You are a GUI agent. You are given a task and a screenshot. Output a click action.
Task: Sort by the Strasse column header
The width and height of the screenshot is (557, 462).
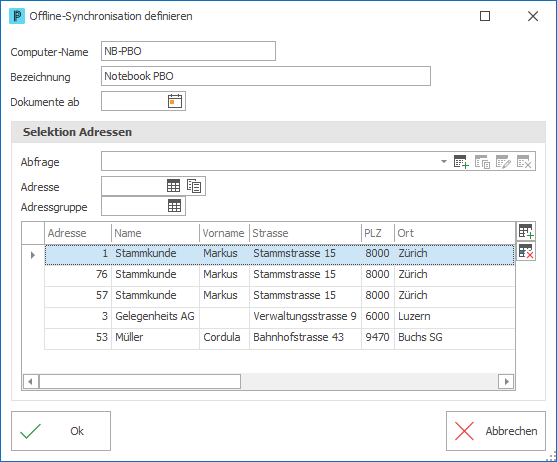(305, 233)
